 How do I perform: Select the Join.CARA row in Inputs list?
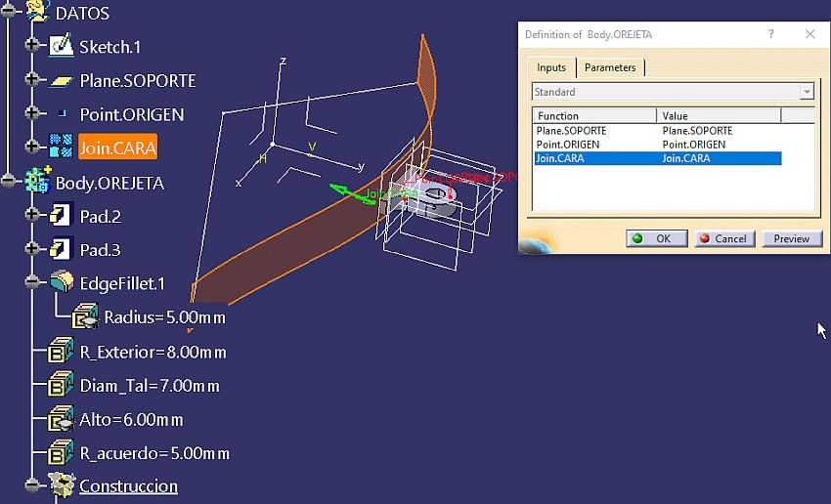pyautogui.click(x=657, y=158)
